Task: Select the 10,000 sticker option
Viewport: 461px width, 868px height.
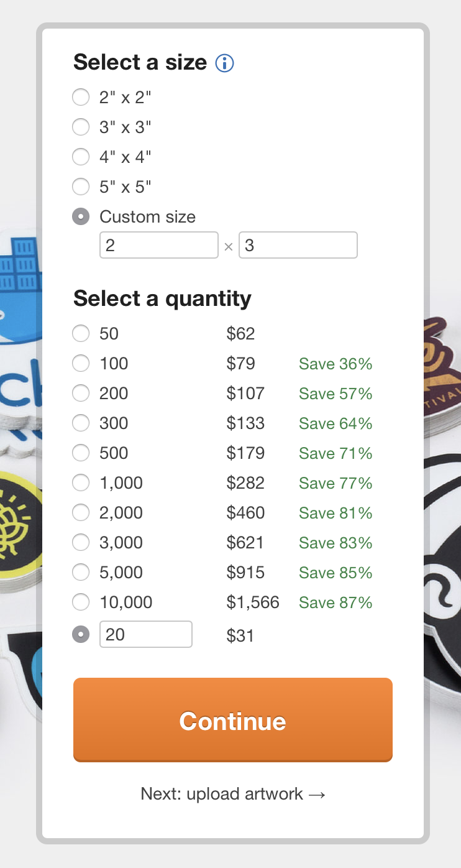Action: click(x=80, y=602)
